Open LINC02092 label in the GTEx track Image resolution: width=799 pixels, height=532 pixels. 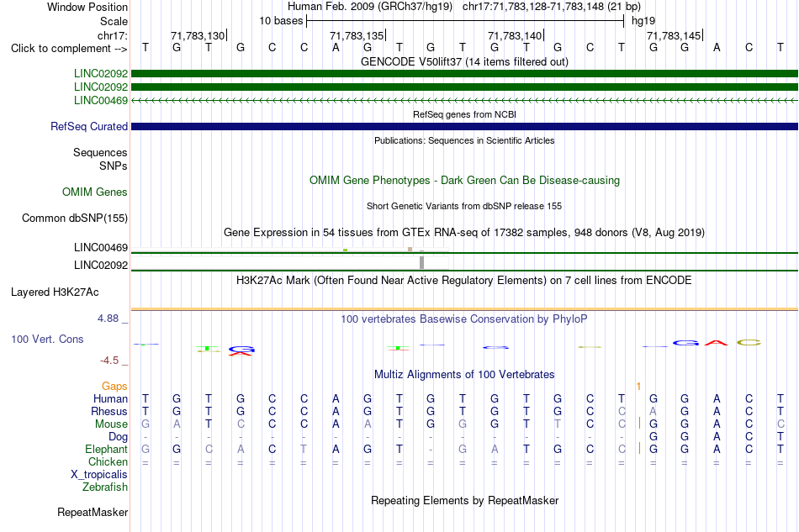pyautogui.click(x=100, y=266)
